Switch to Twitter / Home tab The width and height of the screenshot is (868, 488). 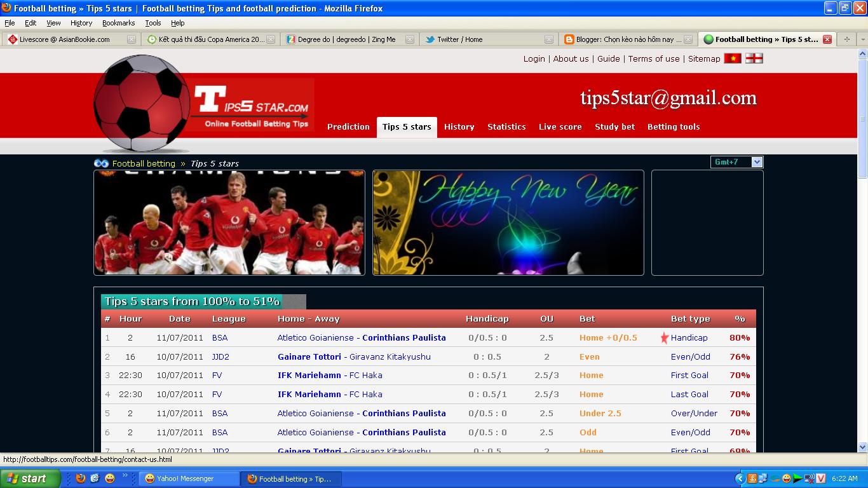(x=489, y=39)
